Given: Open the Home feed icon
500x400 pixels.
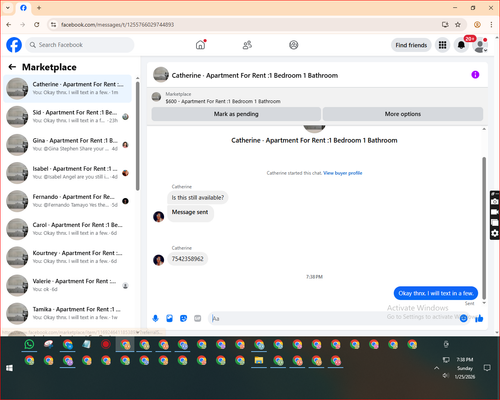Looking at the screenshot, I should [200, 45].
